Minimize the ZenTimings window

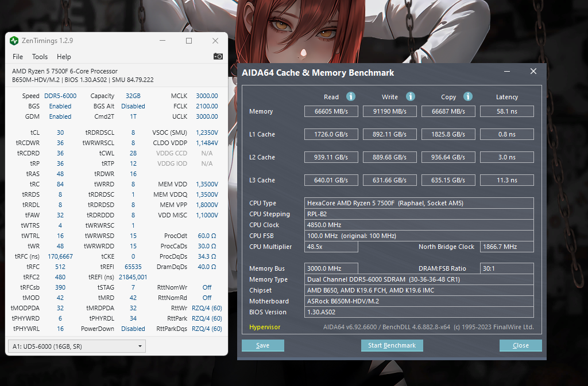(x=163, y=40)
